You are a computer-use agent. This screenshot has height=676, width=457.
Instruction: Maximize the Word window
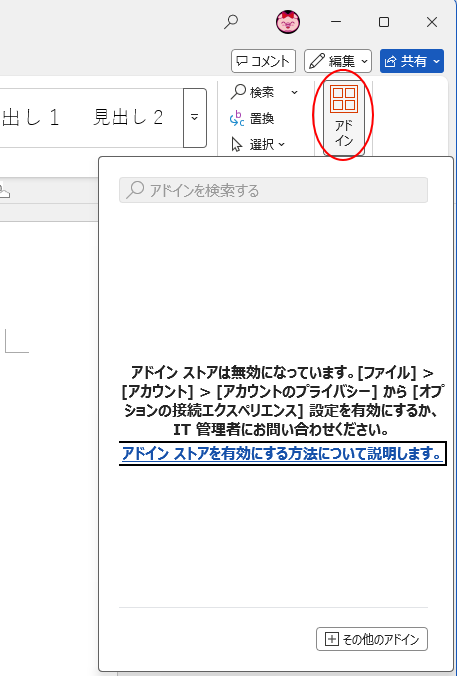point(384,22)
